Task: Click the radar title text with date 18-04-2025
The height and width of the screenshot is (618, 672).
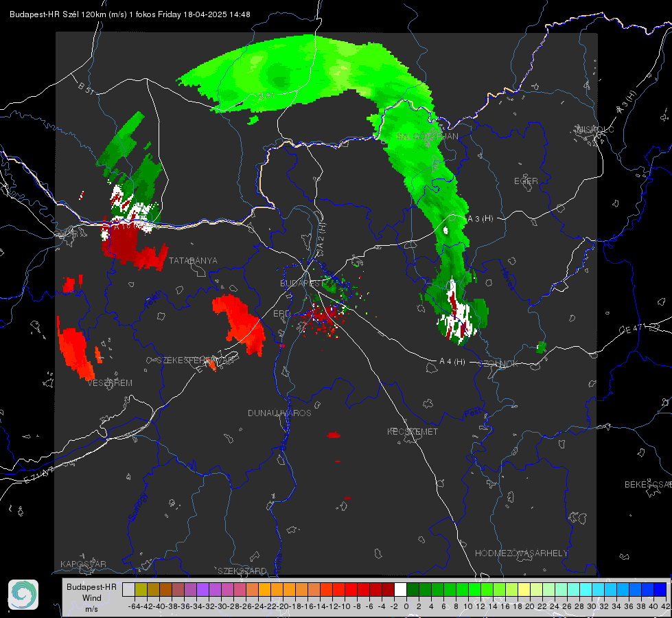Action: click(x=130, y=14)
